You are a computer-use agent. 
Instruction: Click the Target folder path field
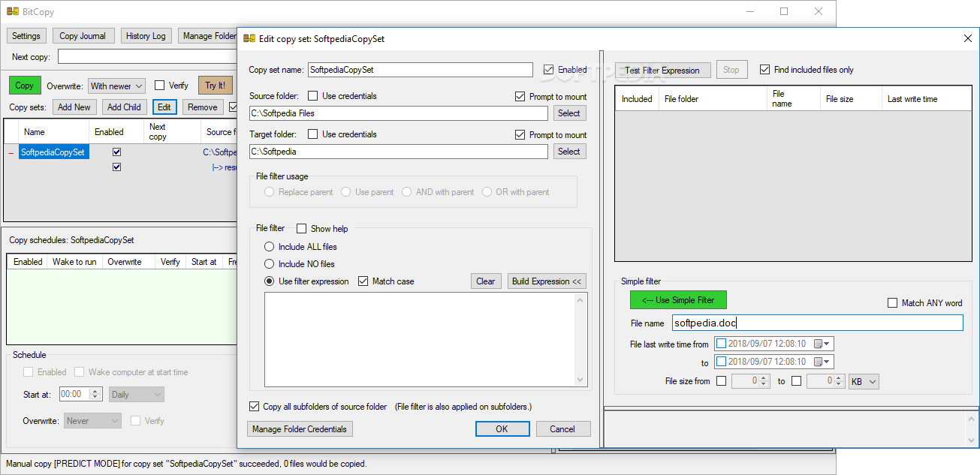[399, 152]
